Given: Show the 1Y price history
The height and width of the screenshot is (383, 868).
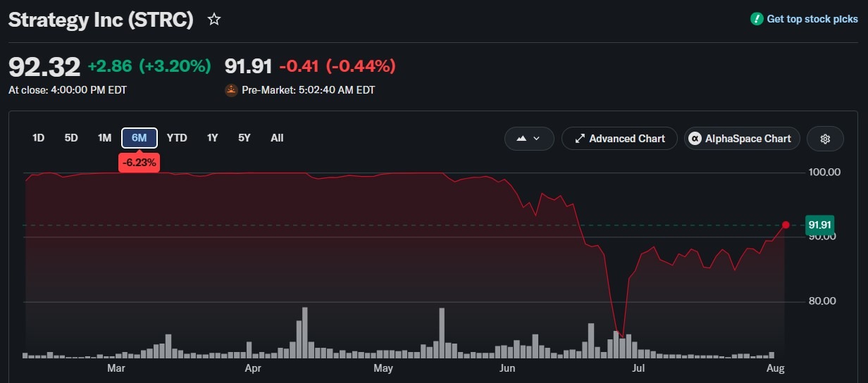Looking at the screenshot, I should point(212,138).
